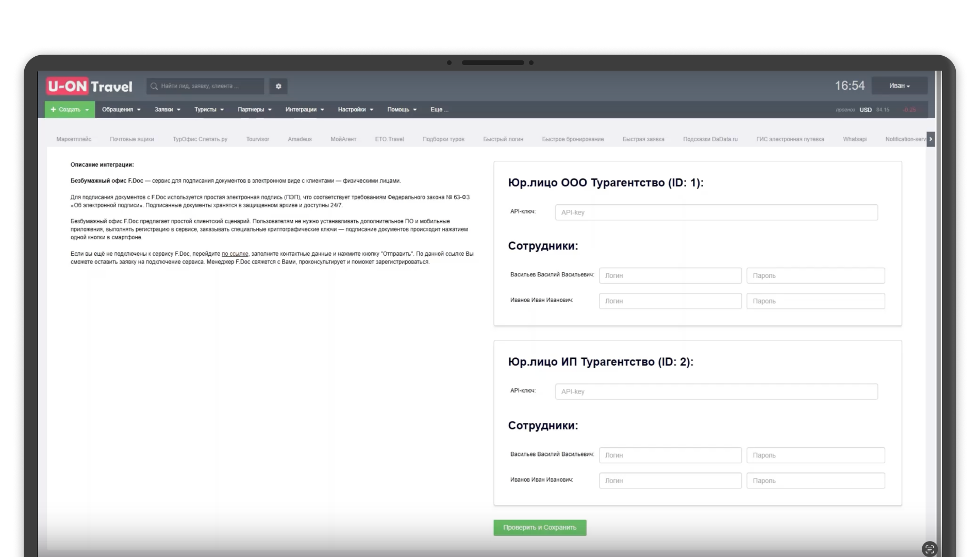The width and height of the screenshot is (980, 557).
Task: Select the Amadeus integration tab
Action: 300,139
